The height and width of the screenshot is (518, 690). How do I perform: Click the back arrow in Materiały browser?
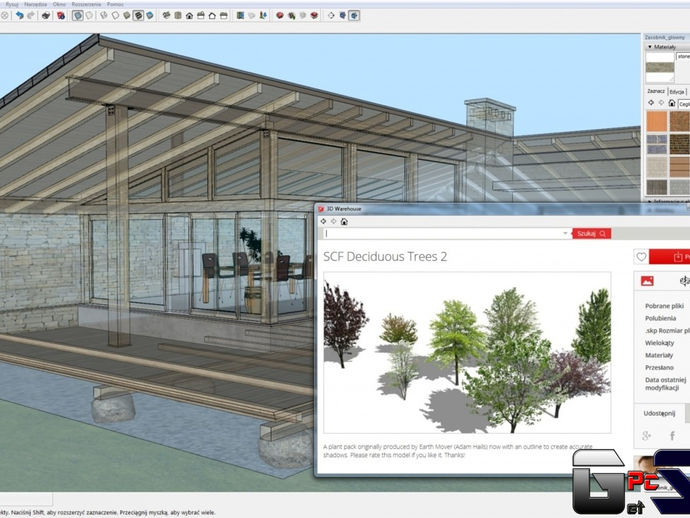(651, 103)
